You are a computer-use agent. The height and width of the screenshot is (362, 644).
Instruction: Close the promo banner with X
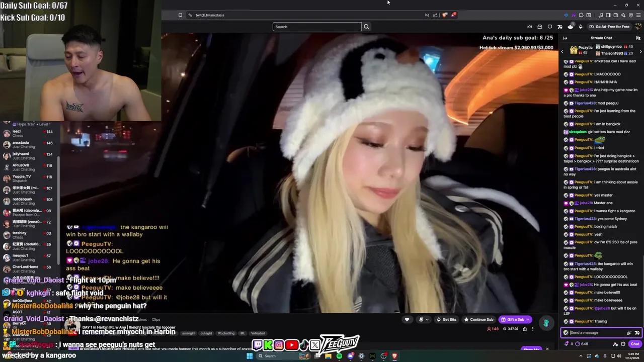[x=547, y=348]
